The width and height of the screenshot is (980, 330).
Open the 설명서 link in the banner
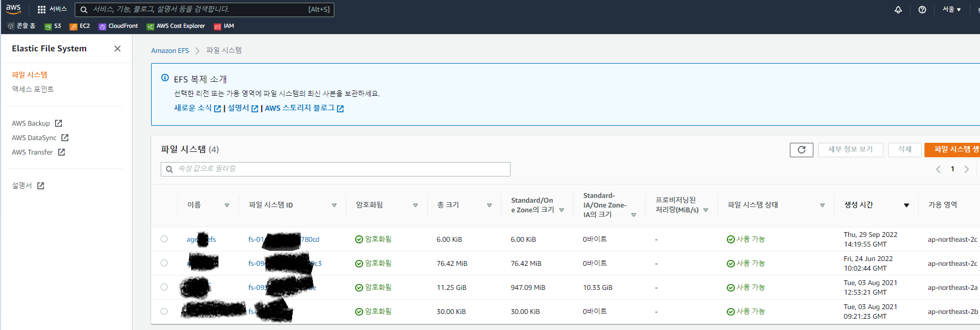coord(243,108)
